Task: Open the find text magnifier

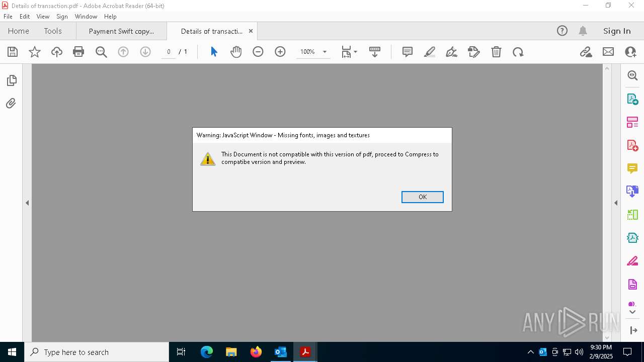Action: click(101, 52)
